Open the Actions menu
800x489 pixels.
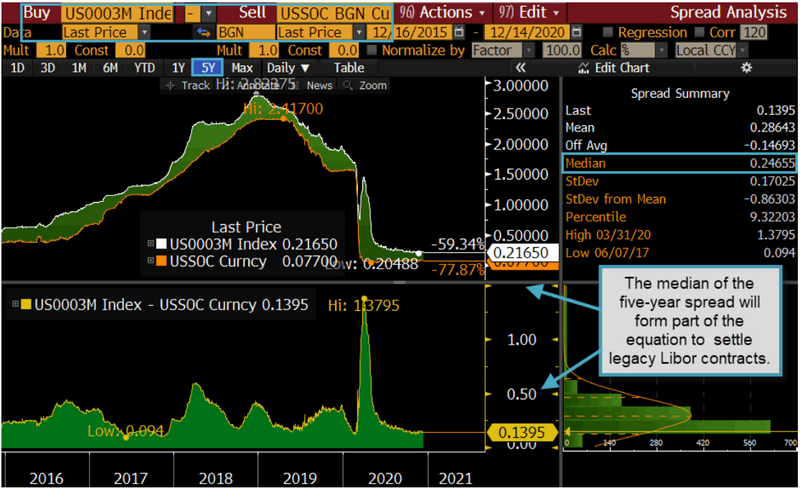point(443,13)
